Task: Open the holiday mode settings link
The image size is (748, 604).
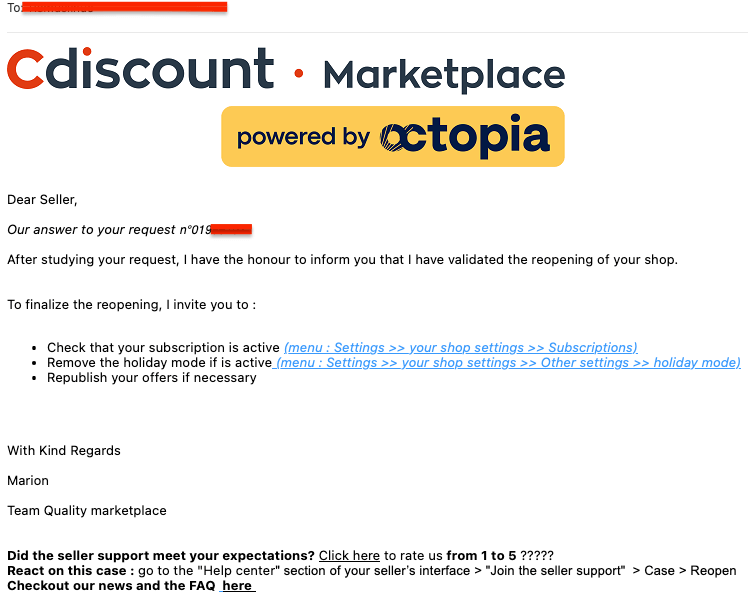Action: click(508, 363)
